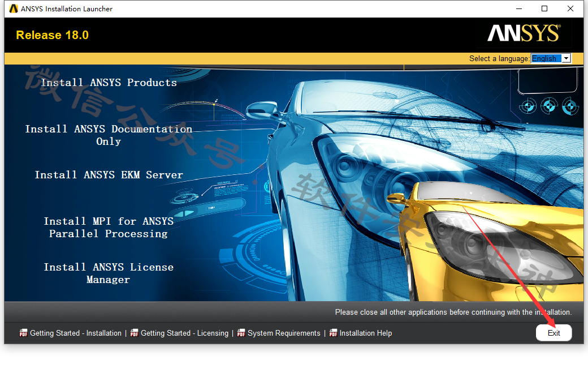Open Getting Started - Licensing link
Image resolution: width=588 pixels, height=377 pixels.
tap(184, 333)
